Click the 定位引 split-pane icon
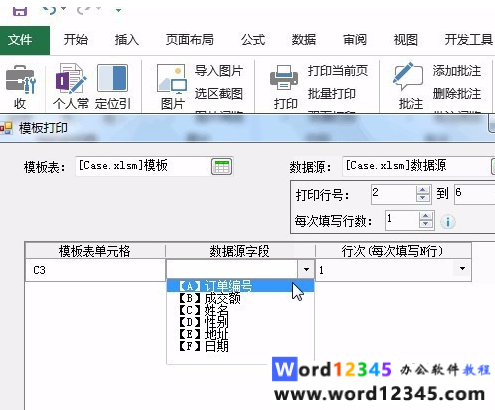The width and height of the screenshot is (495, 410). coord(112,78)
